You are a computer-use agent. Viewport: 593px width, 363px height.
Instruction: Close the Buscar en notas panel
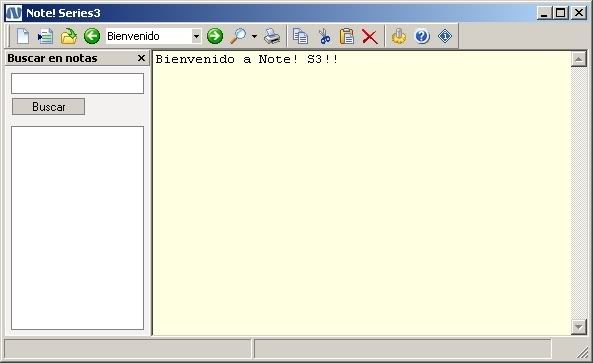click(141, 58)
